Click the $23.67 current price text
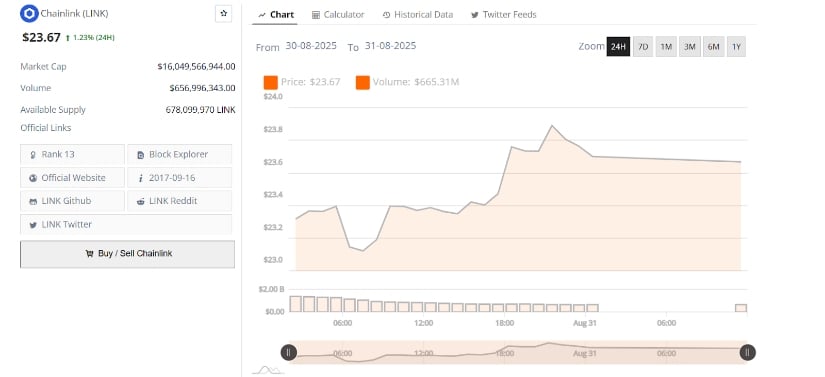Image resolution: width=825 pixels, height=377 pixels. click(42, 37)
